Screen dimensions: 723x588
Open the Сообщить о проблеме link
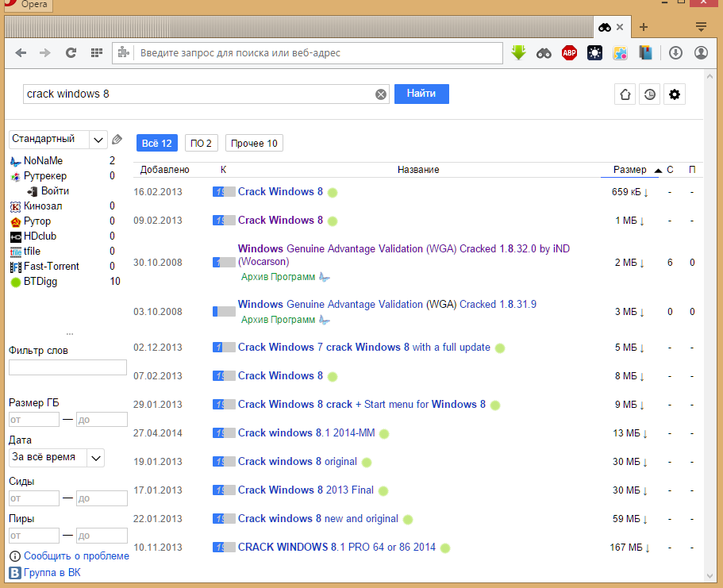click(76, 556)
